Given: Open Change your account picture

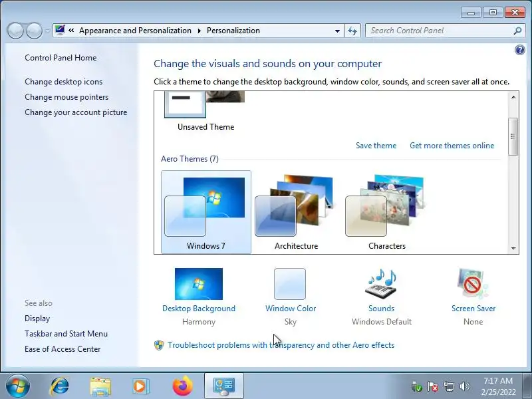Looking at the screenshot, I should (76, 112).
